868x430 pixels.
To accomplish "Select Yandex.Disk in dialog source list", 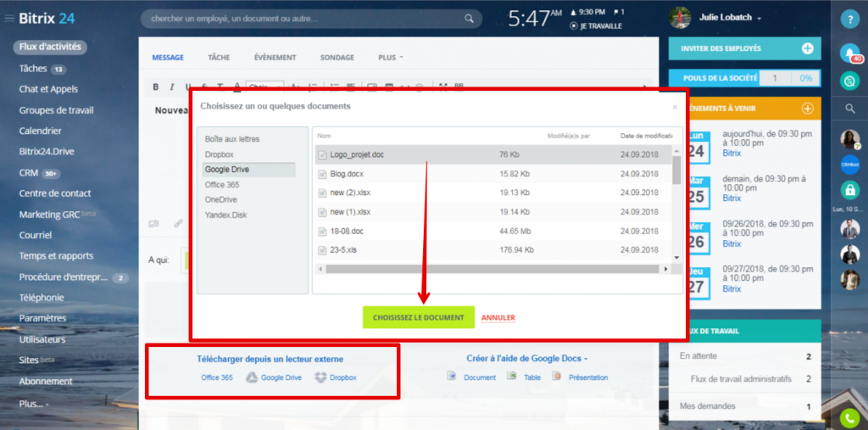I will (x=225, y=215).
